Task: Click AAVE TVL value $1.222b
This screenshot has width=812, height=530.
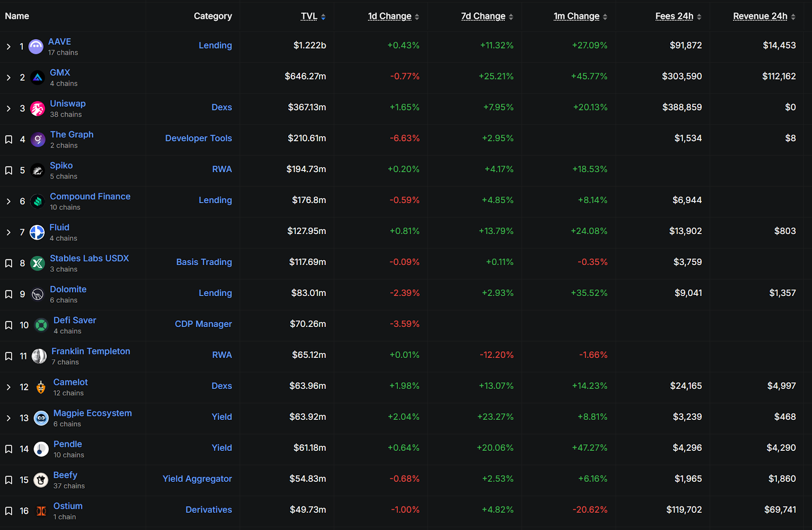Action: tap(310, 45)
